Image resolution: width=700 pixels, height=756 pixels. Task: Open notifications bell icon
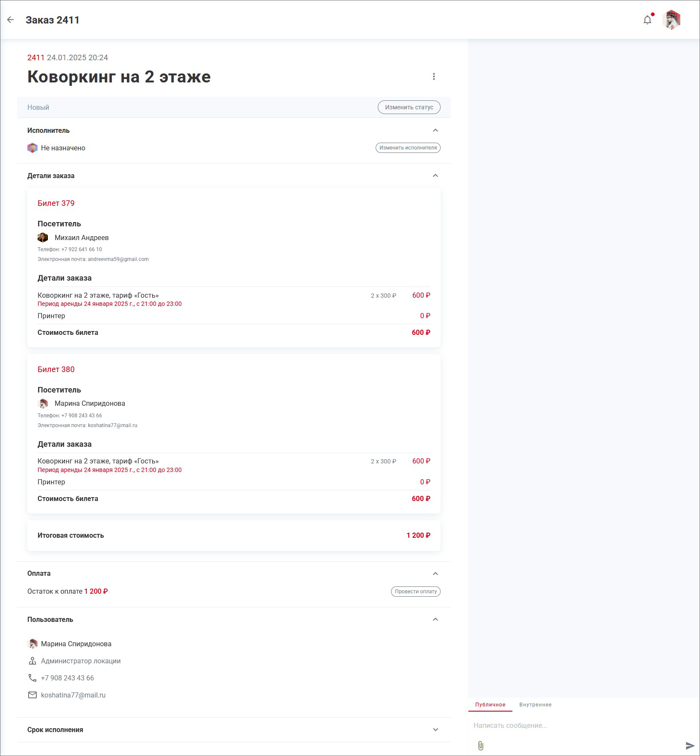(647, 20)
